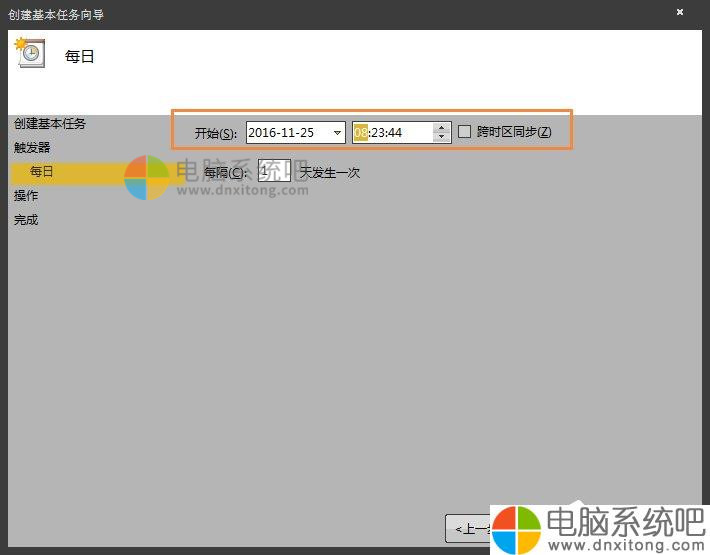Select the minutes 23 in start time
Screen dimensions: 710x555
point(378,133)
